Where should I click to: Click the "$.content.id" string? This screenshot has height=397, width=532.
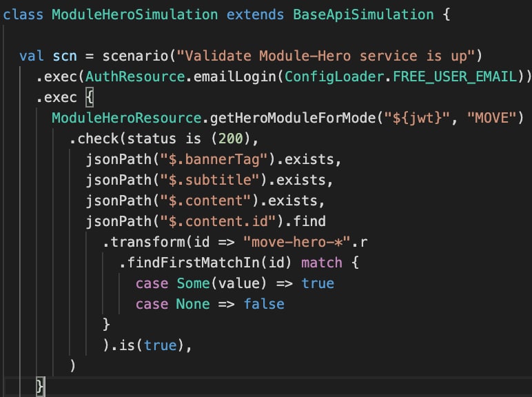(218, 221)
